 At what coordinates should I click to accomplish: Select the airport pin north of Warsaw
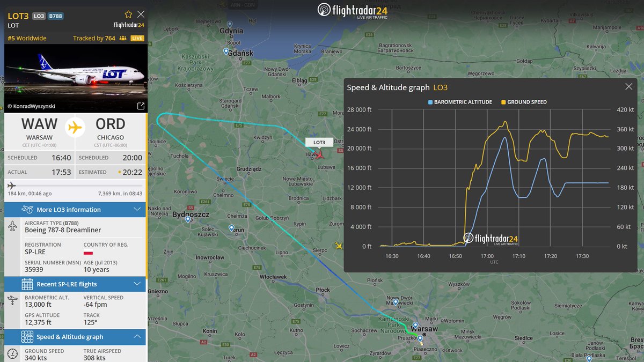396,302
